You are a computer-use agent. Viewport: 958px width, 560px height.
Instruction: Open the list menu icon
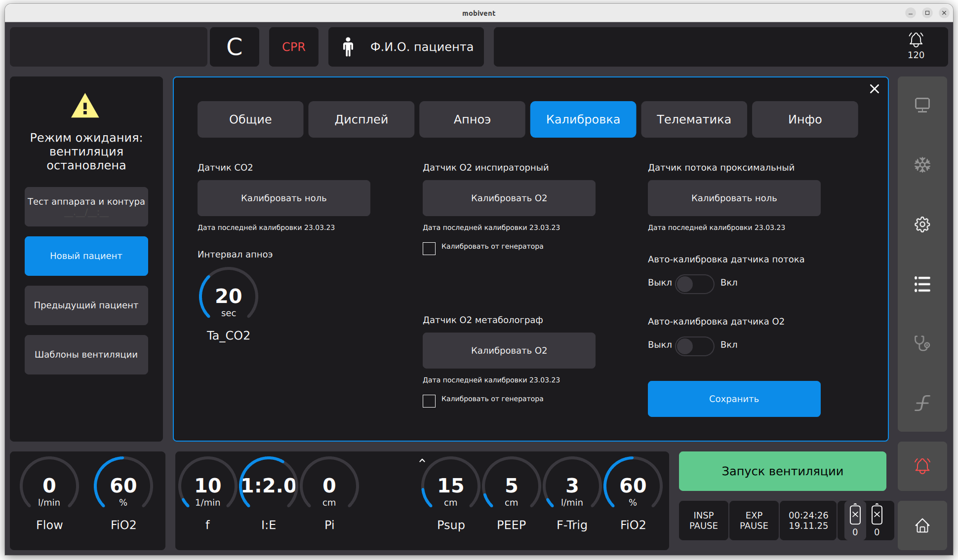point(922,284)
